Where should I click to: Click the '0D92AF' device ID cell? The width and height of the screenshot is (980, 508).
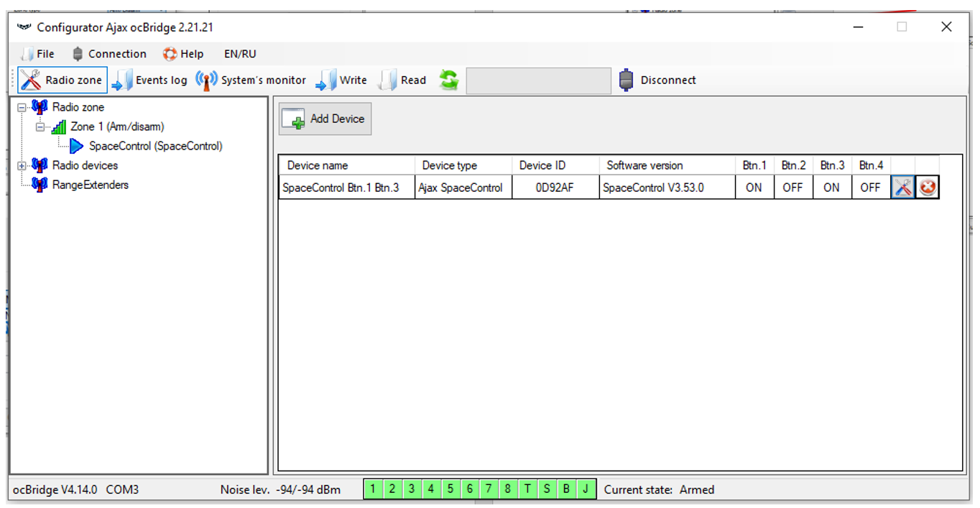pos(555,188)
